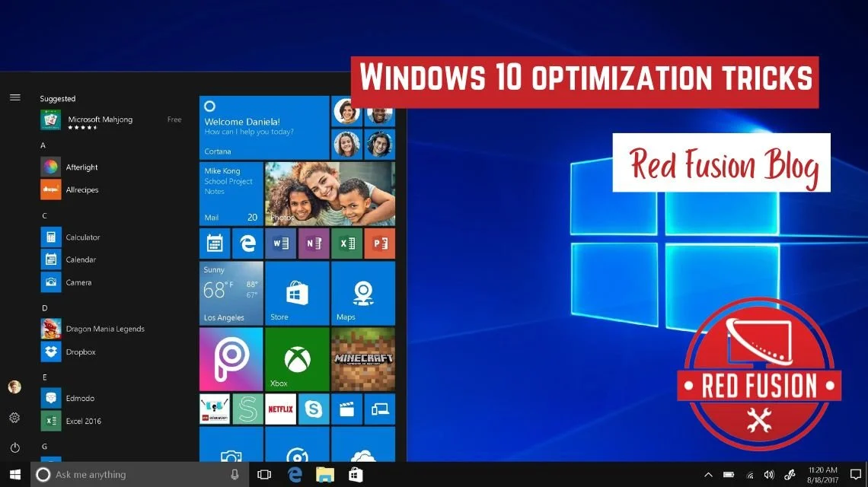Show hidden icons with system tray chevron

click(708, 474)
